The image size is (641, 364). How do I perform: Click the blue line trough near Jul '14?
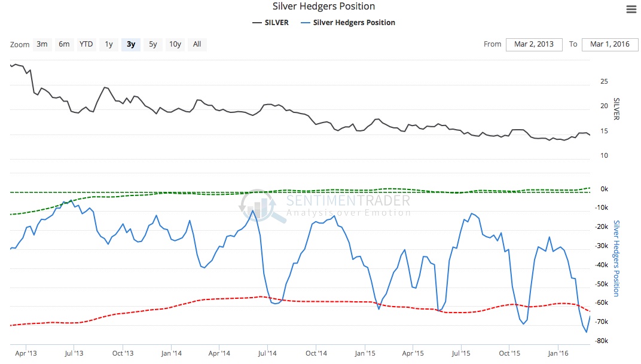click(275, 304)
